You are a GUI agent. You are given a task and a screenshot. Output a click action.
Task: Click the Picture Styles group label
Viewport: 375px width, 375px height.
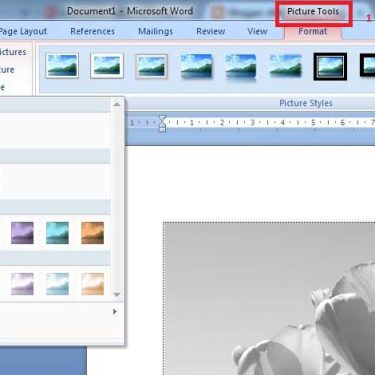[306, 103]
